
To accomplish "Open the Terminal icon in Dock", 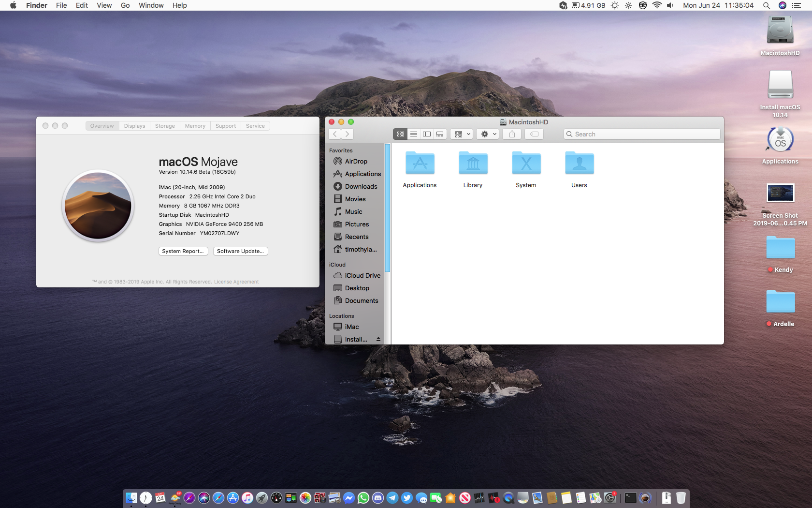I will click(630, 497).
